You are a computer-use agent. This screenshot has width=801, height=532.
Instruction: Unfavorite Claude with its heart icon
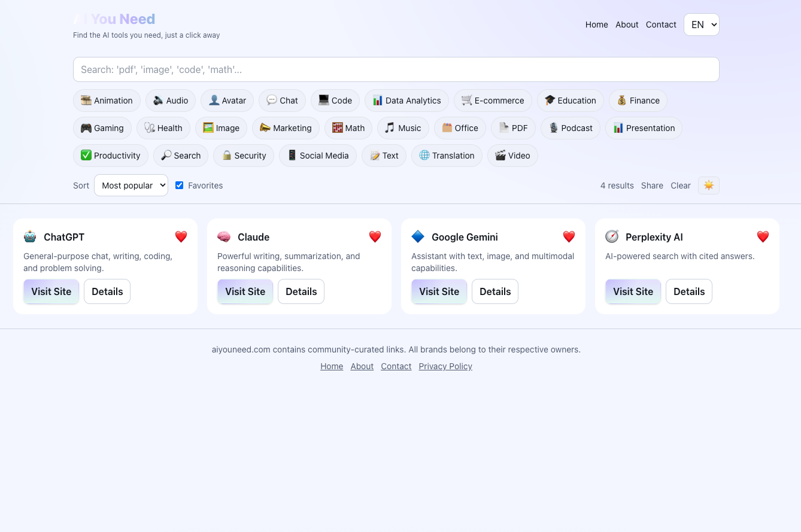pos(375,237)
